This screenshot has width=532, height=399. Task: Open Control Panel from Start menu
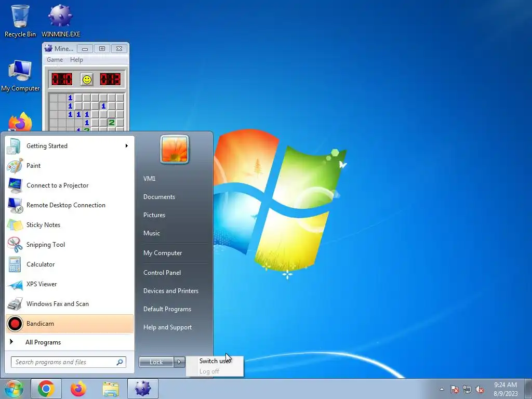pos(162,273)
